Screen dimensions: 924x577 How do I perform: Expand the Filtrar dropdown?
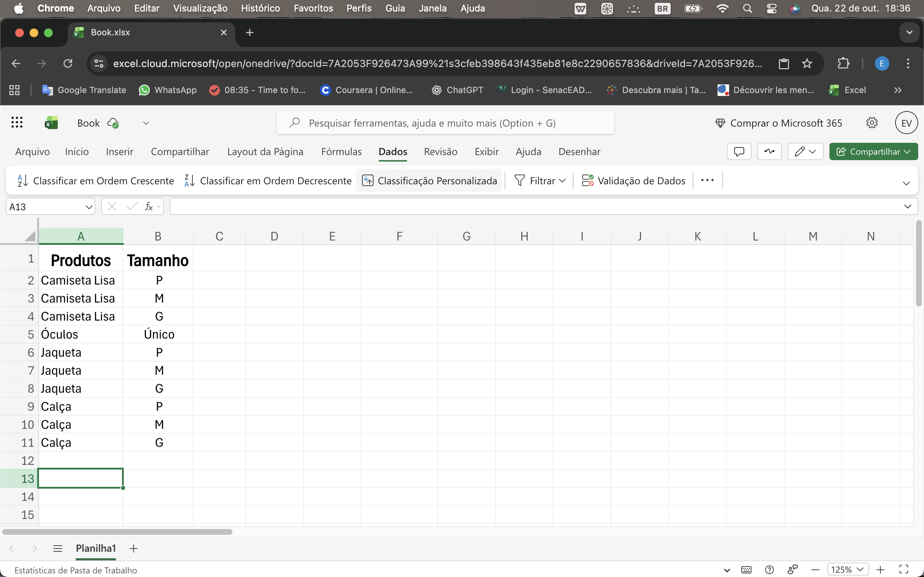[x=562, y=181]
